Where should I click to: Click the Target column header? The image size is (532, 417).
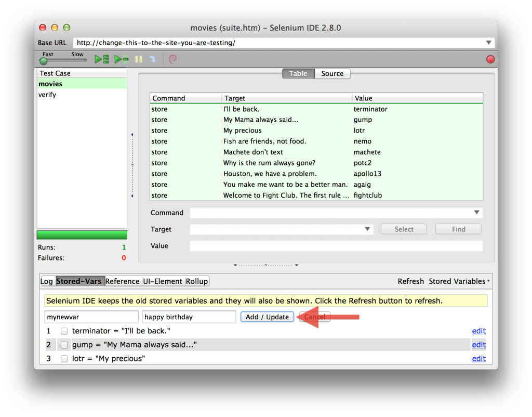tap(287, 98)
